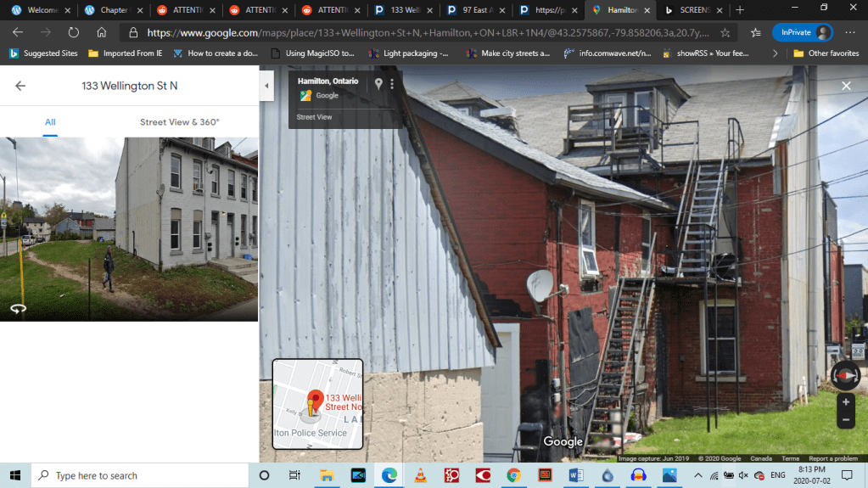Open the Terms link at bottom of imagery

click(790, 459)
